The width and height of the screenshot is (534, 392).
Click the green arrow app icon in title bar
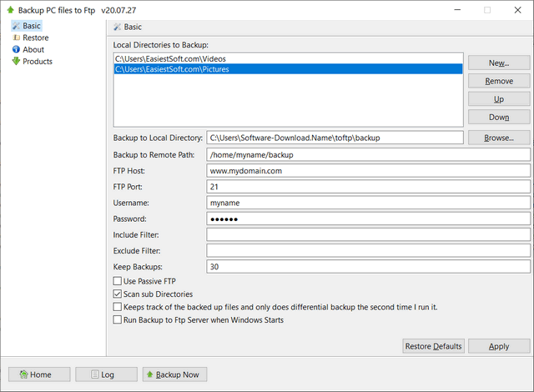(11, 10)
